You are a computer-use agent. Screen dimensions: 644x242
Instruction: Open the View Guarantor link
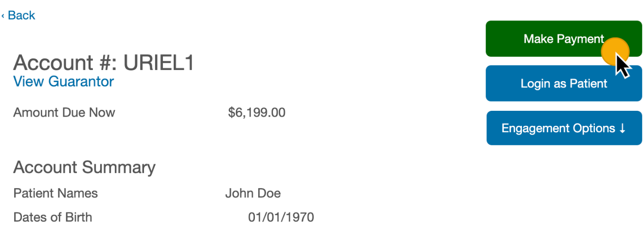point(63,81)
